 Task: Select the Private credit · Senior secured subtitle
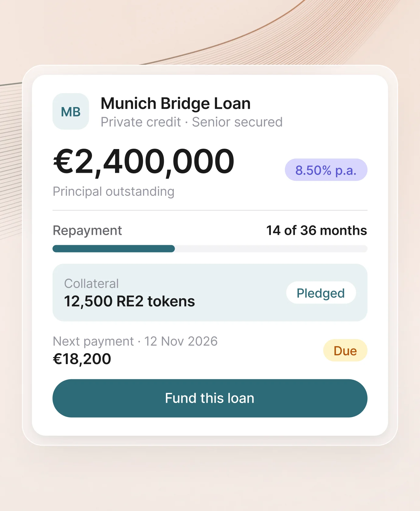click(191, 122)
